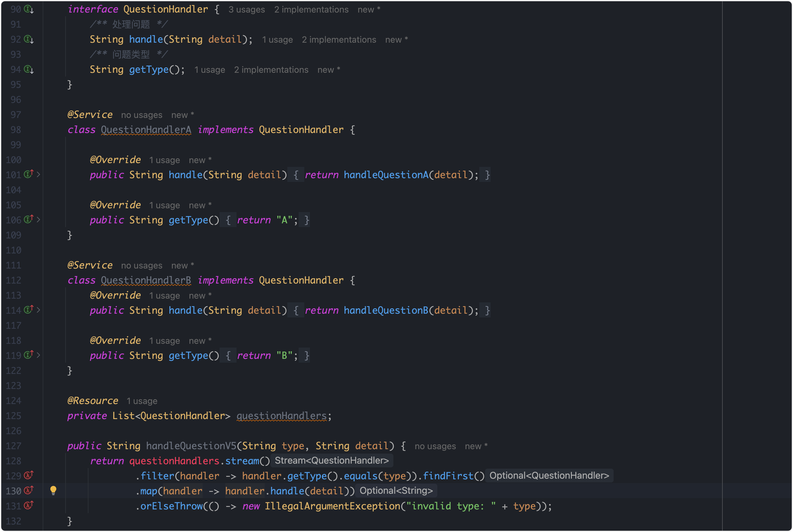Screen dimensions: 793x532
Task: Click 'no usages' hint above QuestionHandlerA
Action: 141,115
